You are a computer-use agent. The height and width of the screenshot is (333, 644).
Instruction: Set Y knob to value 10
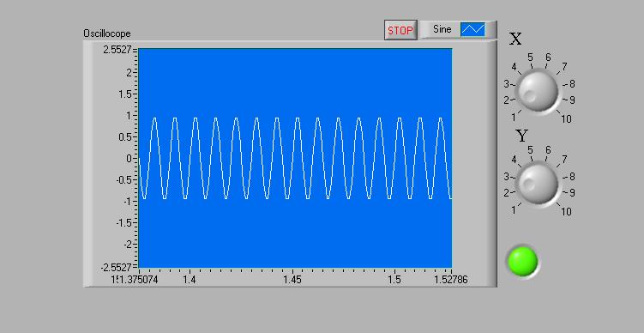566,212
